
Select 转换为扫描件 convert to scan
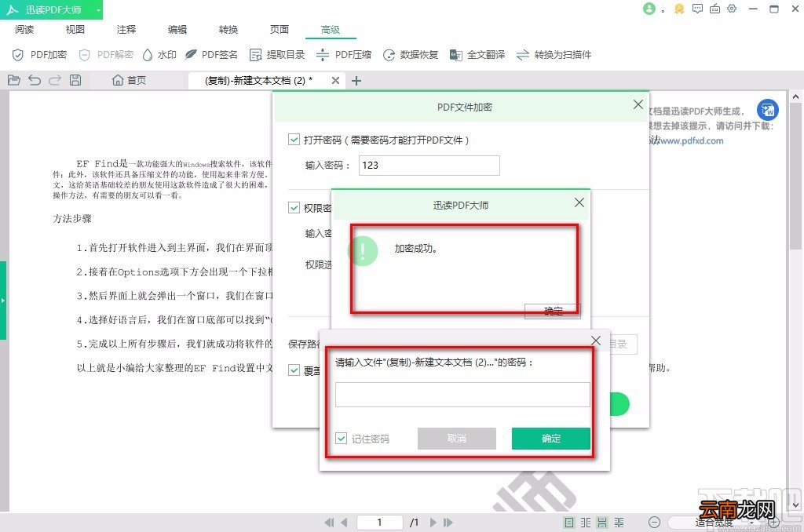(x=554, y=55)
